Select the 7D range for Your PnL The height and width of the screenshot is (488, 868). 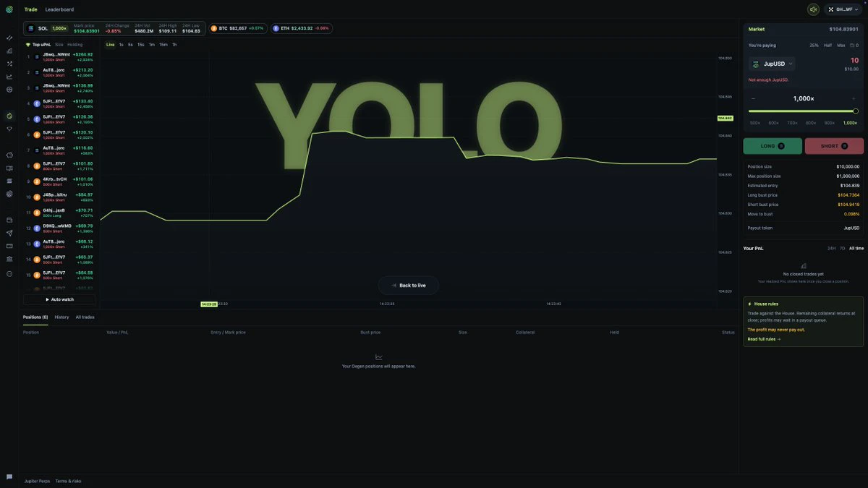[x=842, y=248]
